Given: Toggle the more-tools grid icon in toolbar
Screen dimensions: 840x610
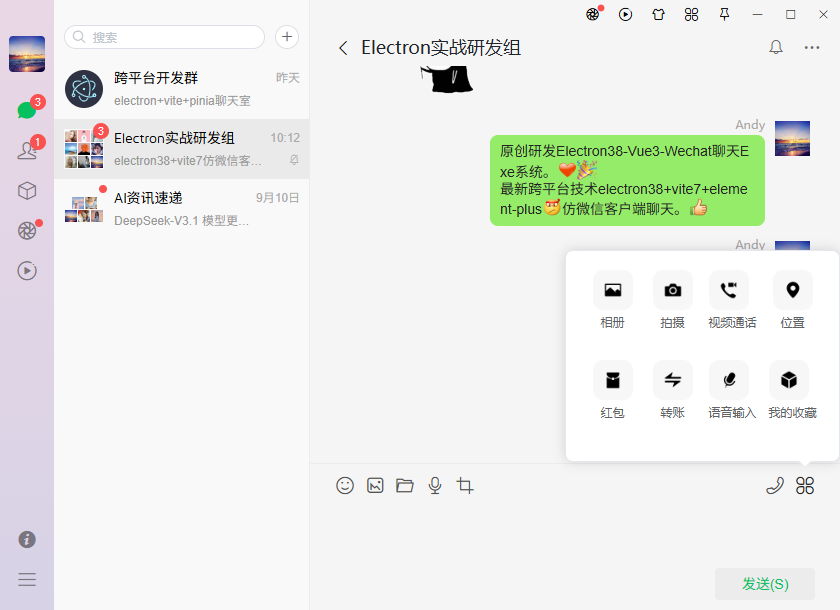Looking at the screenshot, I should (x=805, y=486).
